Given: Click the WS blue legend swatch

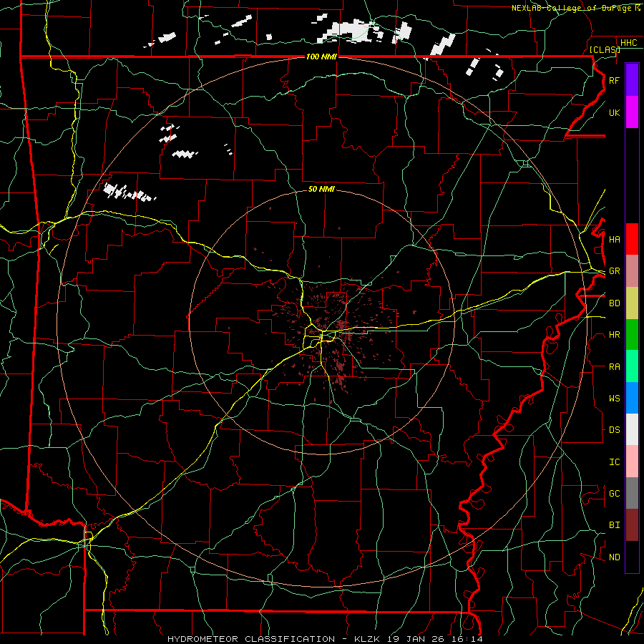Looking at the screenshot, I should pyautogui.click(x=632, y=398).
